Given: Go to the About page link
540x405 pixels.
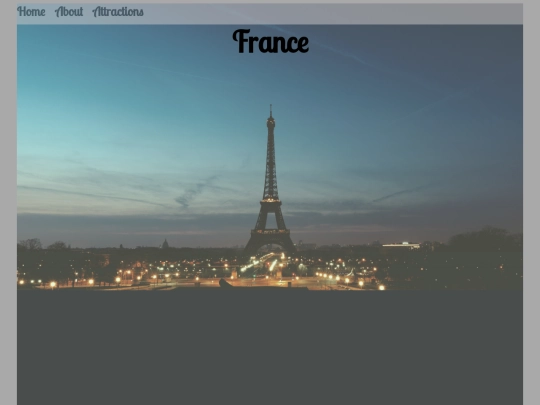Looking at the screenshot, I should pyautogui.click(x=69, y=12).
